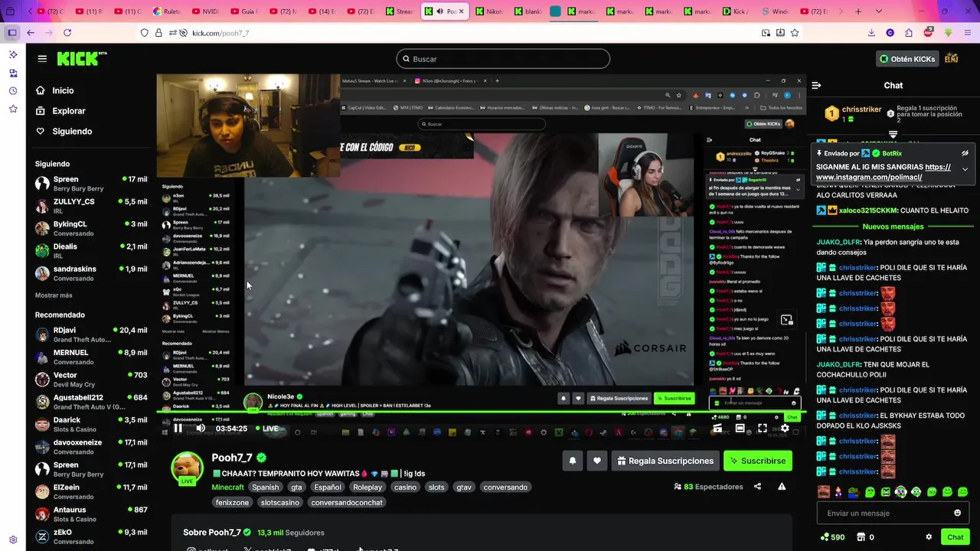
Task: Jump to Nuevos mensajes in chat
Action: pyautogui.click(x=893, y=227)
